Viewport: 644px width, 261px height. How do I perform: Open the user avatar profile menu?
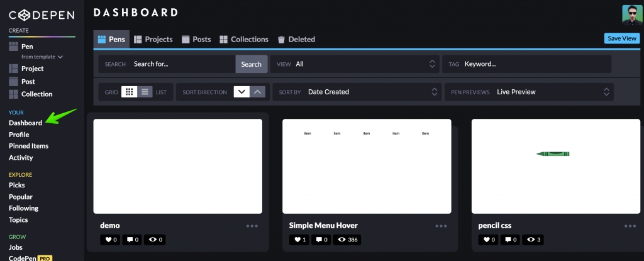[x=631, y=14]
